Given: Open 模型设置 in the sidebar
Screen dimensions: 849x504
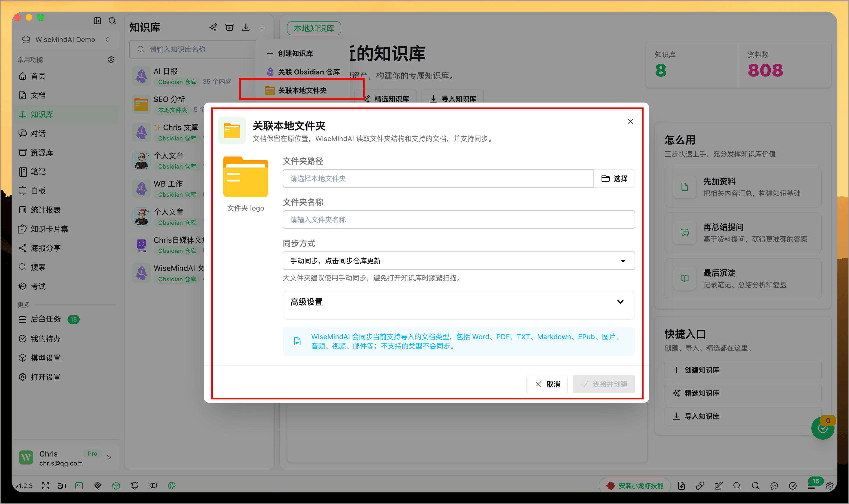Looking at the screenshot, I should (x=67, y=358).
